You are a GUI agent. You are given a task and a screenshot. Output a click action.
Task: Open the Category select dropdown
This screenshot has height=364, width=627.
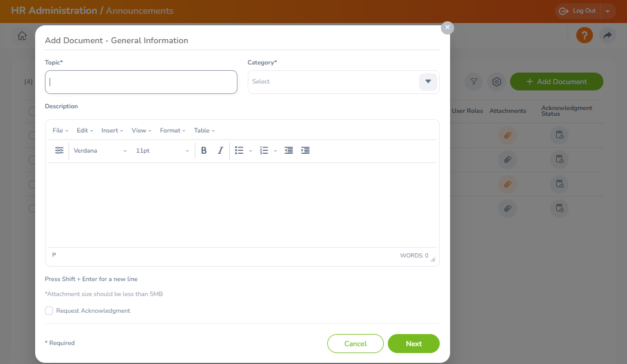point(428,82)
